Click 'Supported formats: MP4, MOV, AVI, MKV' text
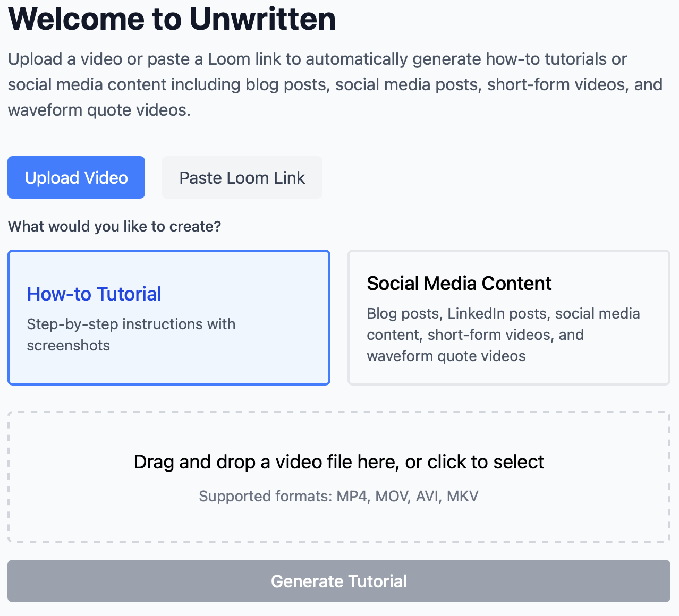This screenshot has height=616, width=679. pos(339,496)
